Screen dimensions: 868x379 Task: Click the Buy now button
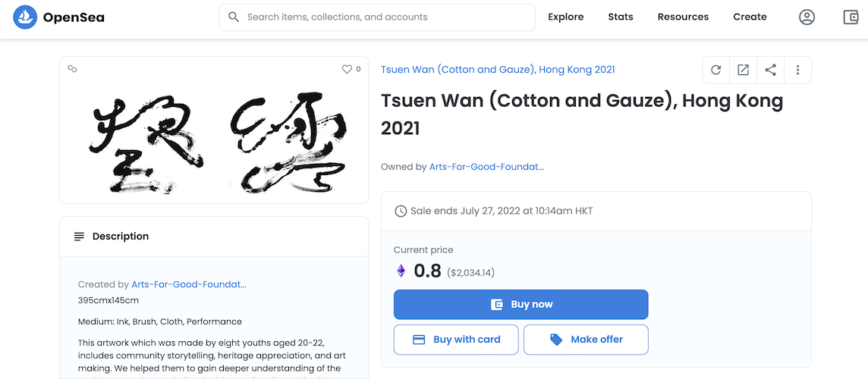click(521, 304)
